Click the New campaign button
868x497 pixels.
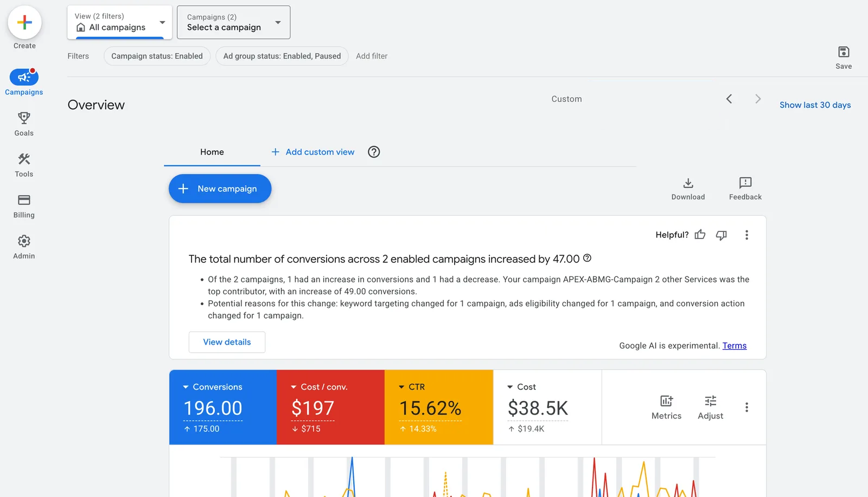pyautogui.click(x=220, y=189)
